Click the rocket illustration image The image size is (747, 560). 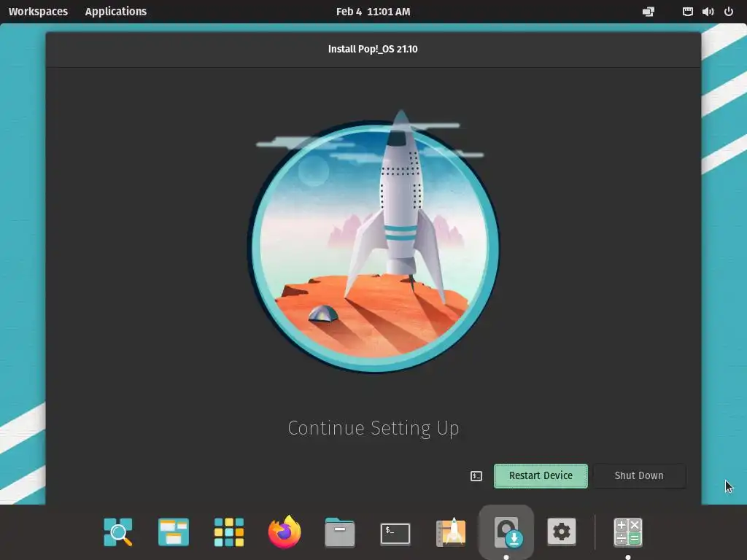373,241
